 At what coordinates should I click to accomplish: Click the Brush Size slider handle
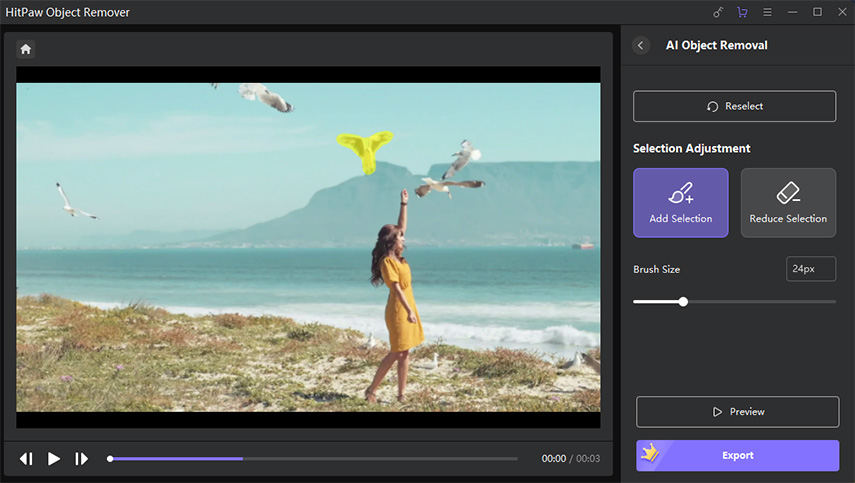683,301
